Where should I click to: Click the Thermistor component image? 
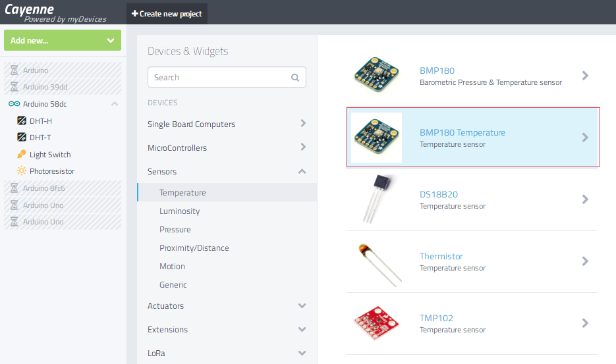[x=379, y=264]
